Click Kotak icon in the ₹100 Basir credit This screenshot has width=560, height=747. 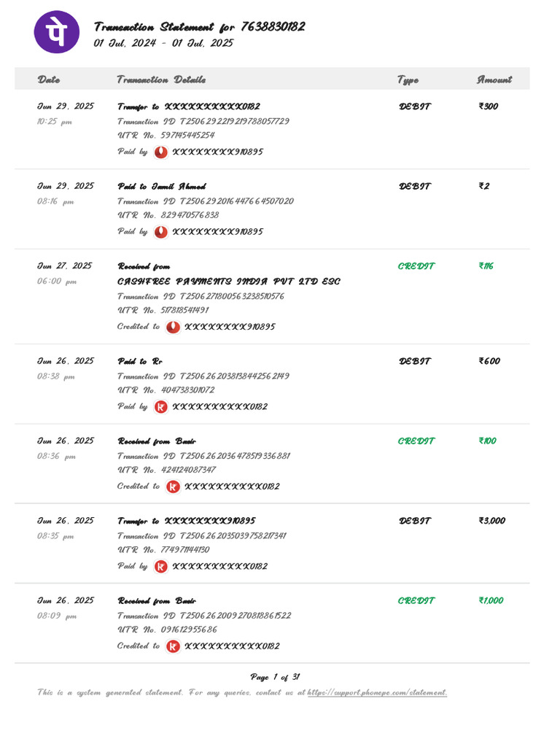[x=173, y=487]
